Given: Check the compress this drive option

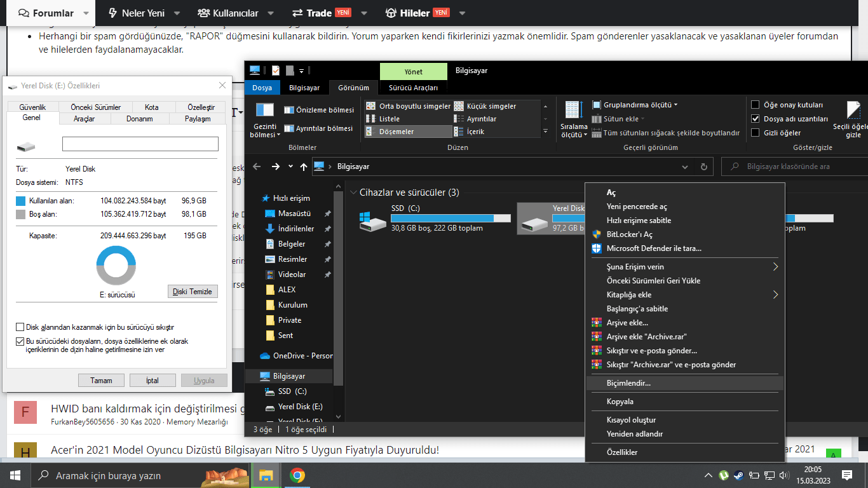Looking at the screenshot, I should point(20,327).
